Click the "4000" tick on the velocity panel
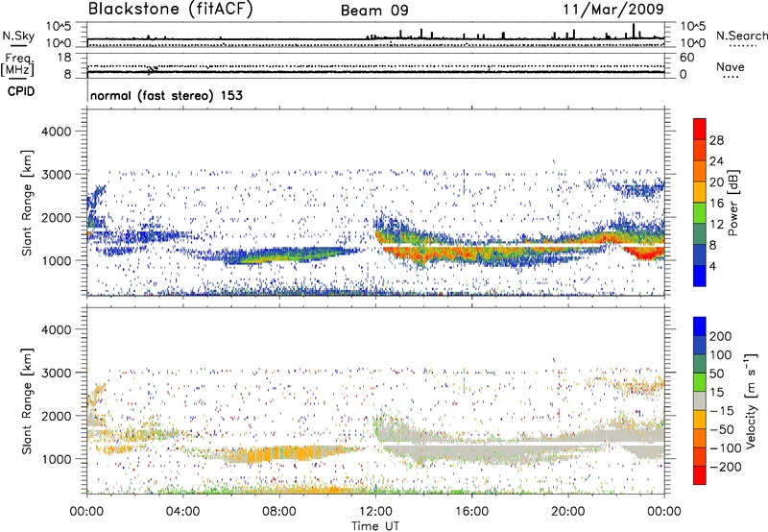 point(56,329)
